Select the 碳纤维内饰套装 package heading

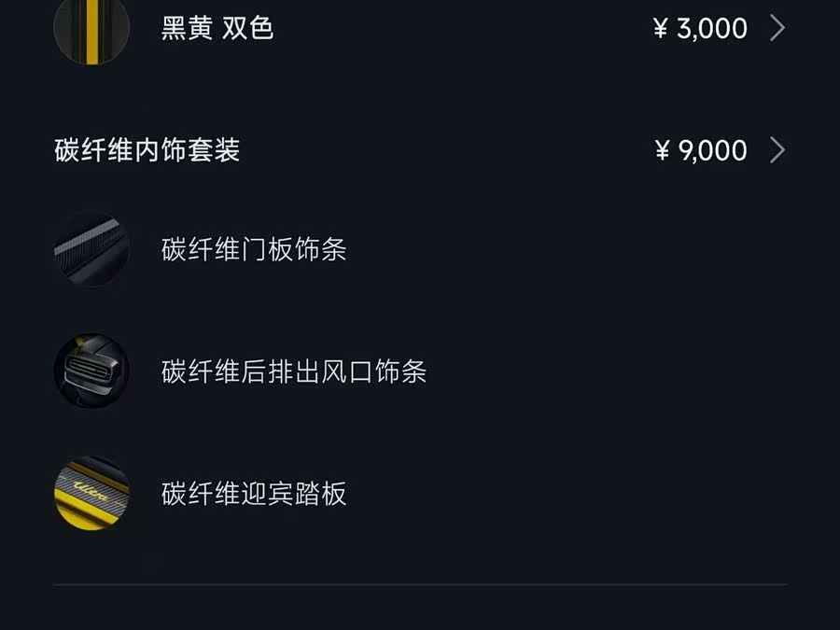tap(147, 150)
